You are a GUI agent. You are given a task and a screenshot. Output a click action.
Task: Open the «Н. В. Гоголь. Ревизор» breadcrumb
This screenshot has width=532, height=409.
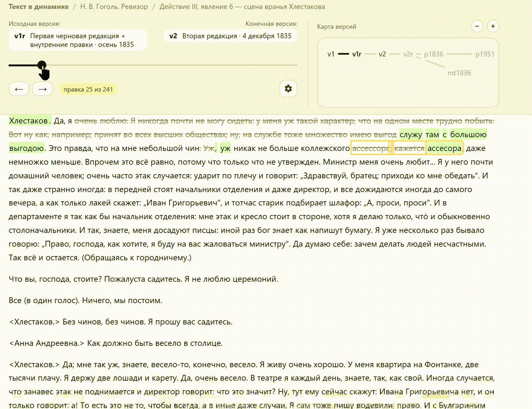pos(114,7)
